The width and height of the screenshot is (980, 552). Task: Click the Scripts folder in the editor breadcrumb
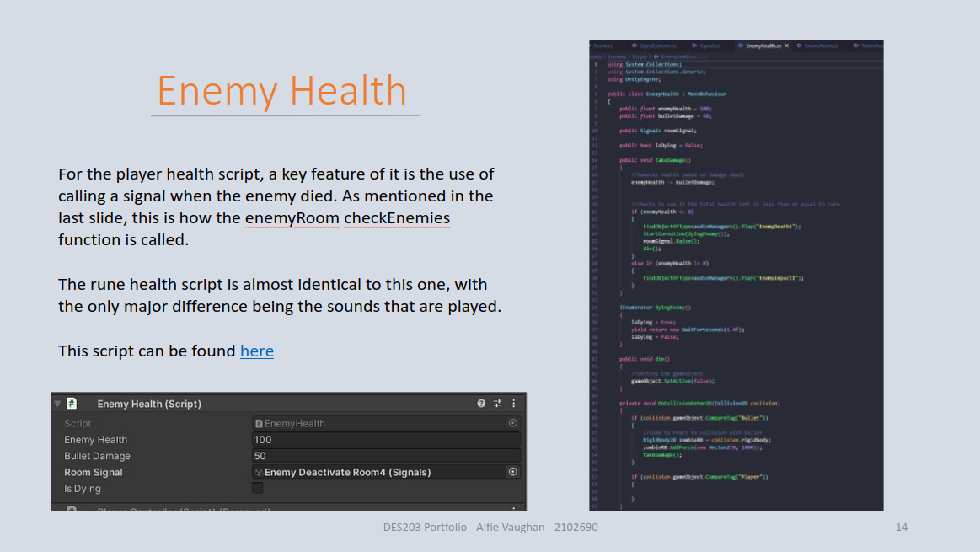pyautogui.click(x=640, y=56)
